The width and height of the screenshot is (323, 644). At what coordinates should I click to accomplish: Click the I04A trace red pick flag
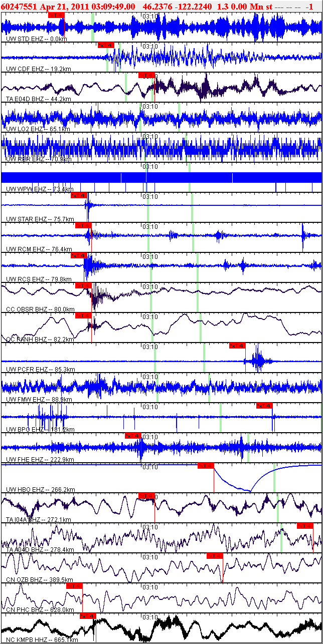point(146,496)
